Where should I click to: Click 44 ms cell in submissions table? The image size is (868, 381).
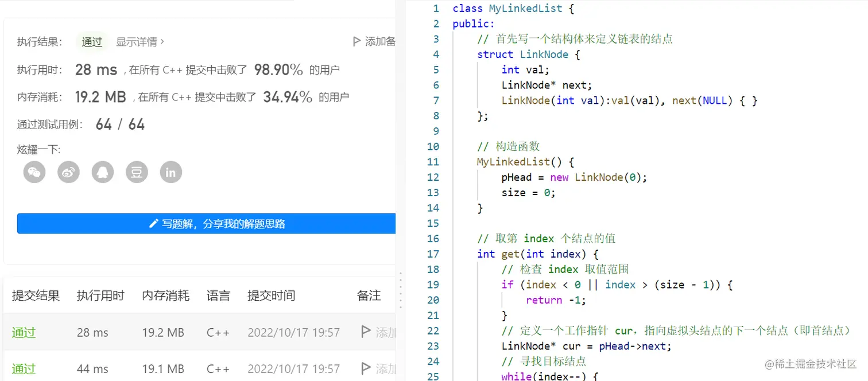click(92, 368)
